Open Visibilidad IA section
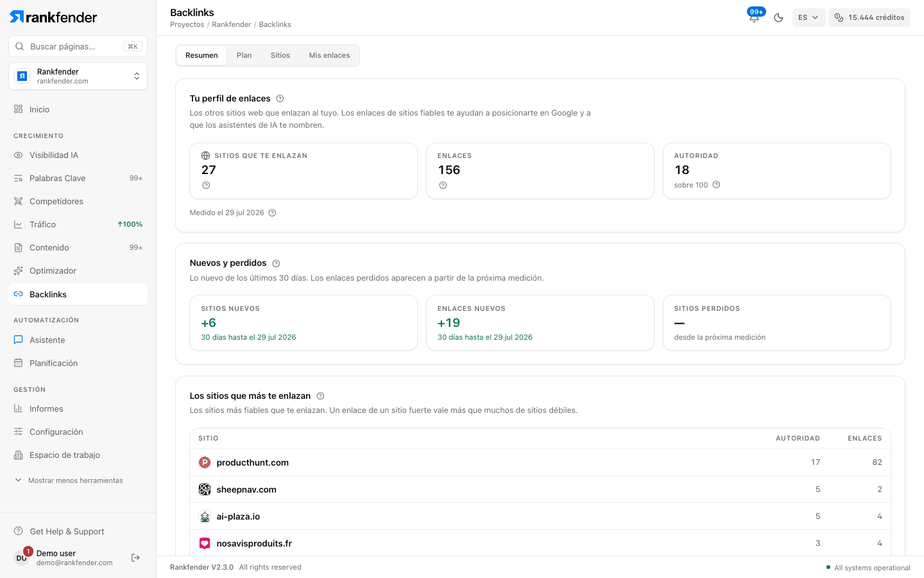Image resolution: width=924 pixels, height=578 pixels. [78, 155]
